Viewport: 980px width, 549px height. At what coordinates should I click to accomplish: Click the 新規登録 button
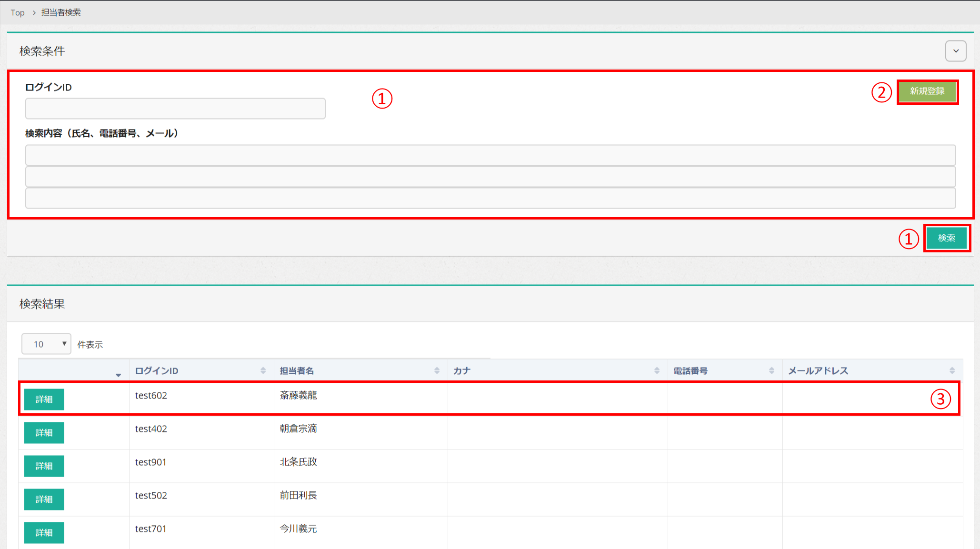pyautogui.click(x=927, y=91)
